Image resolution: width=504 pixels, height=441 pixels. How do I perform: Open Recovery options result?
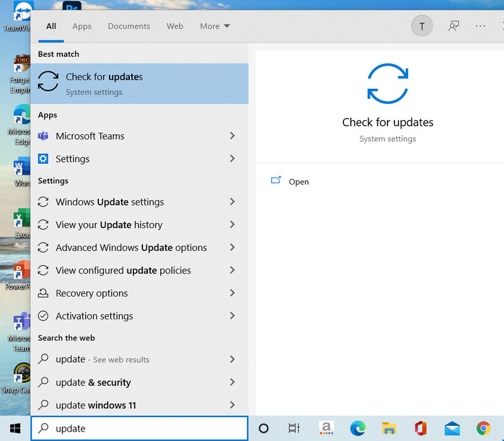click(139, 293)
